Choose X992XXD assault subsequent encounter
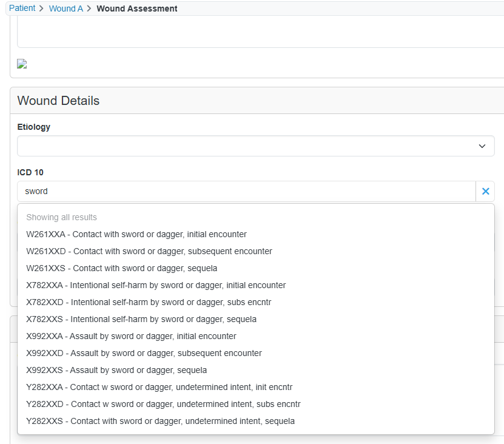Viewport: 504px width, 444px height. click(255, 353)
